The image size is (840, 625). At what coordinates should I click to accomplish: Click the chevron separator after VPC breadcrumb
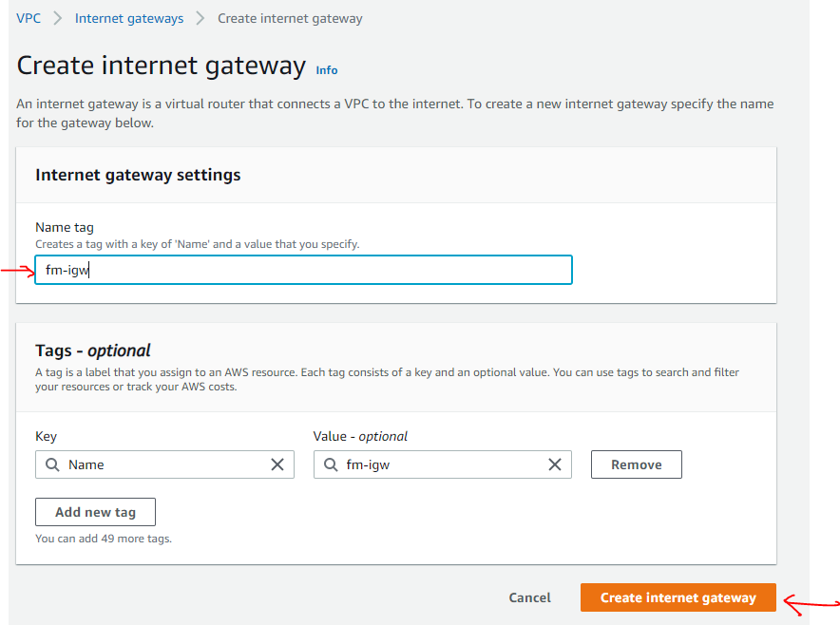58,18
